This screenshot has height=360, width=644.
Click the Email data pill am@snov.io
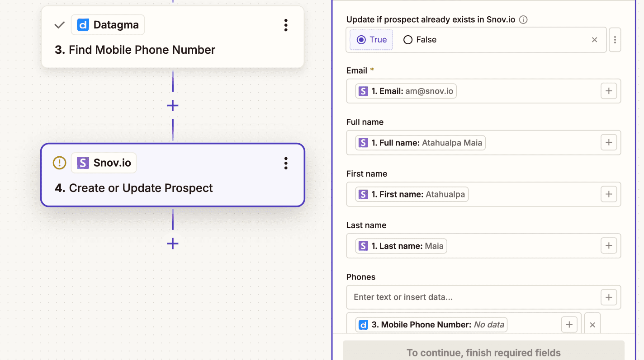click(x=406, y=91)
